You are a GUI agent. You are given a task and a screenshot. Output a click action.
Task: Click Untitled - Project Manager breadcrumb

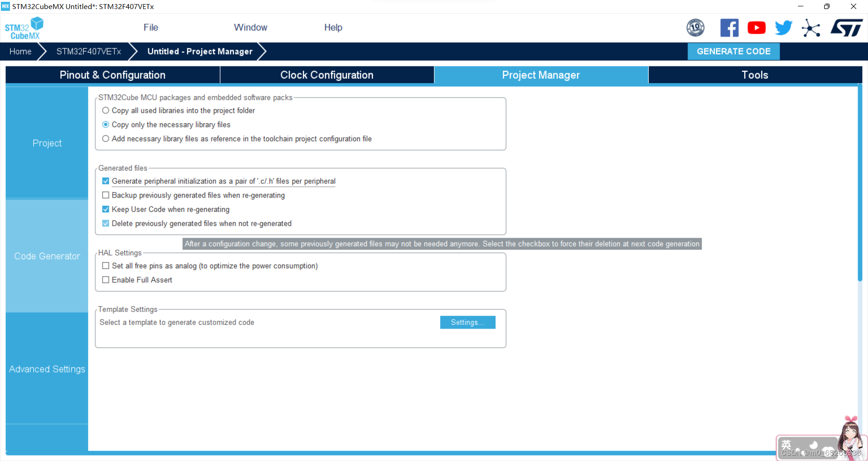[x=200, y=52]
